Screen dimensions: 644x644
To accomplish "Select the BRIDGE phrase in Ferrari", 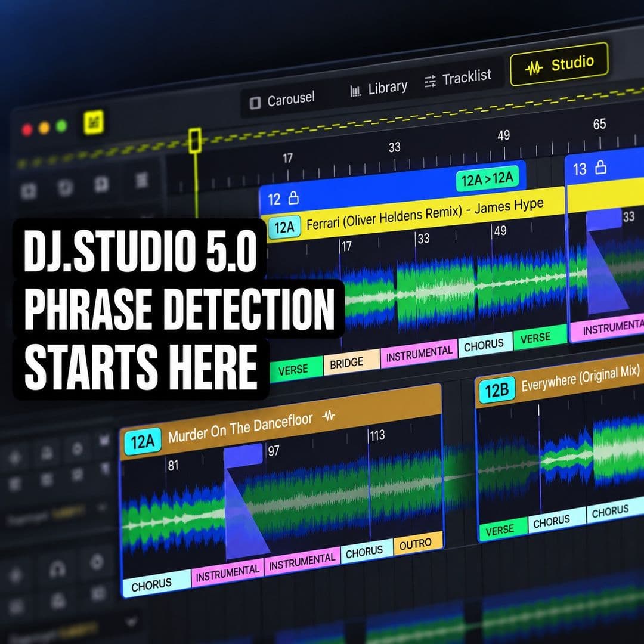I will [351, 362].
